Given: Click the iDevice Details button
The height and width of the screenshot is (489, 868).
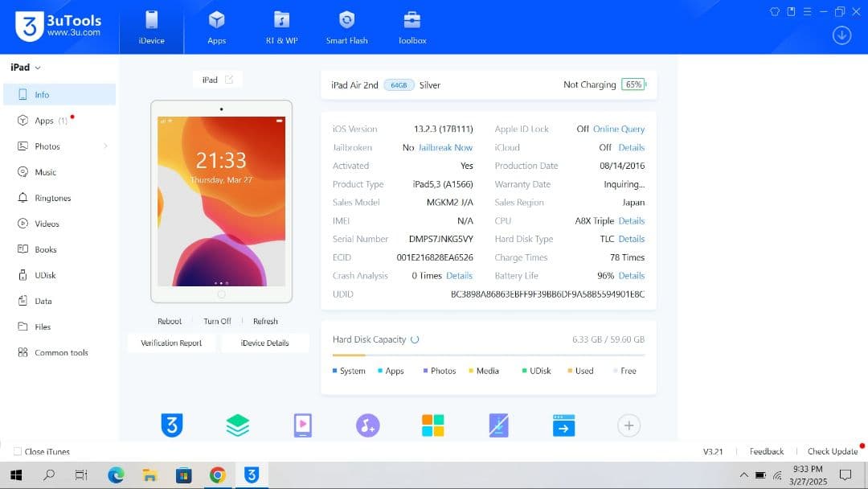Looking at the screenshot, I should pyautogui.click(x=264, y=343).
